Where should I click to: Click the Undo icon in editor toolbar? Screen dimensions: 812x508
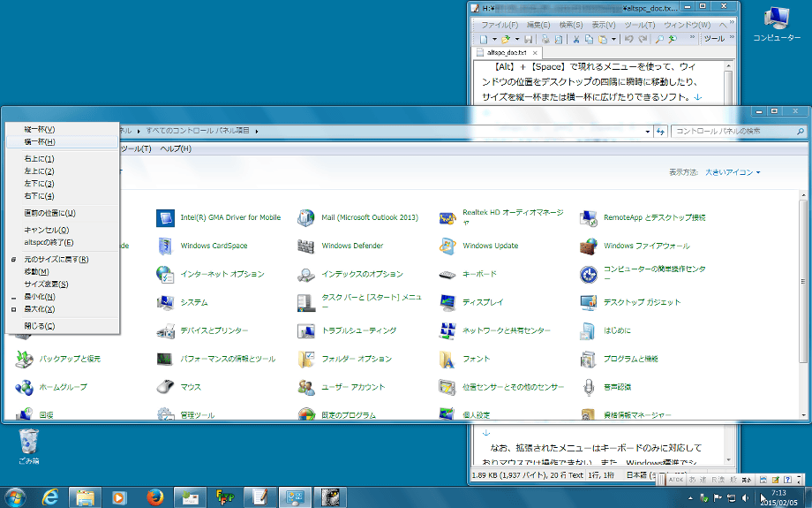[629, 39]
